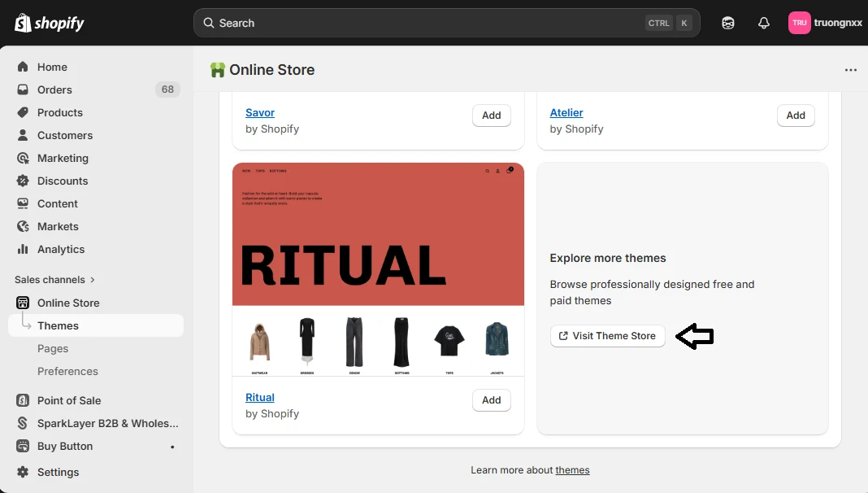Open the Shopify logo in the top bar
868x493 pixels.
[48, 22]
